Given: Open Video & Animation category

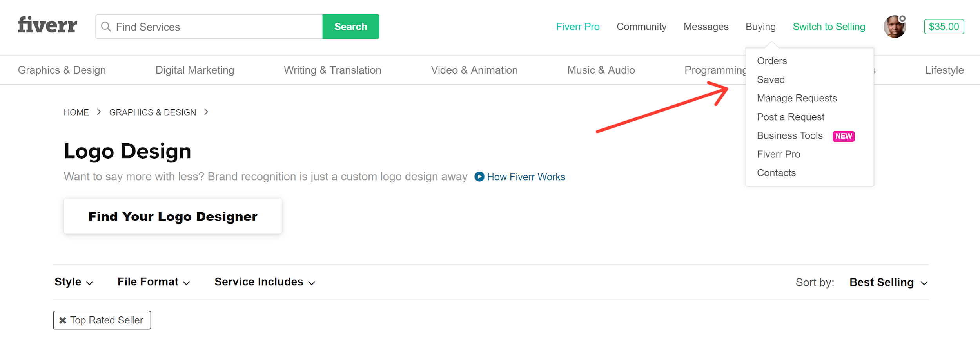Looking at the screenshot, I should click(474, 70).
